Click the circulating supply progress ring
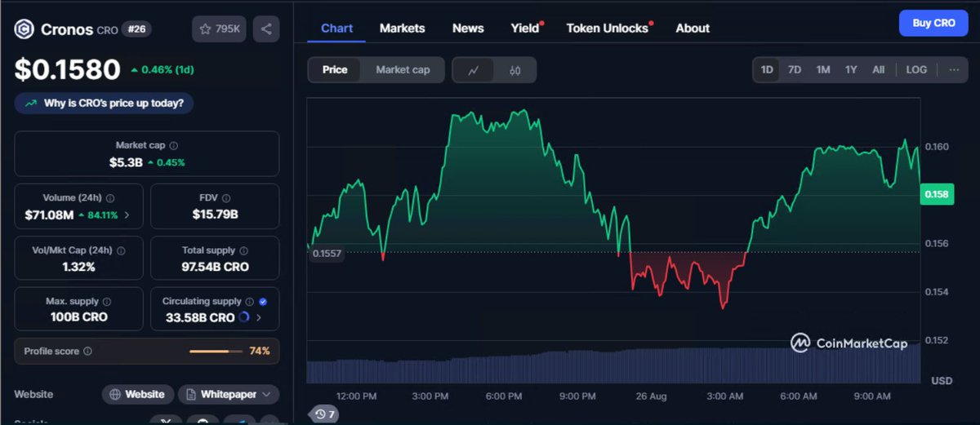 click(x=244, y=317)
